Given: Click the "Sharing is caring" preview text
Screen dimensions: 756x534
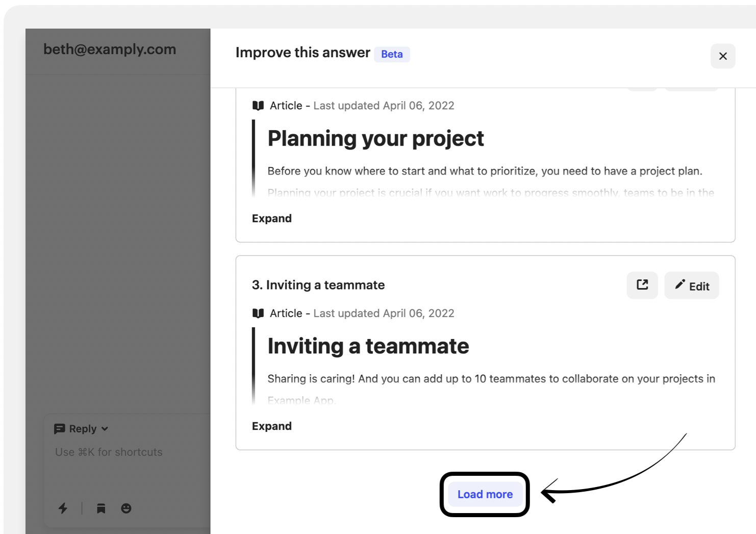Looking at the screenshot, I should point(491,379).
